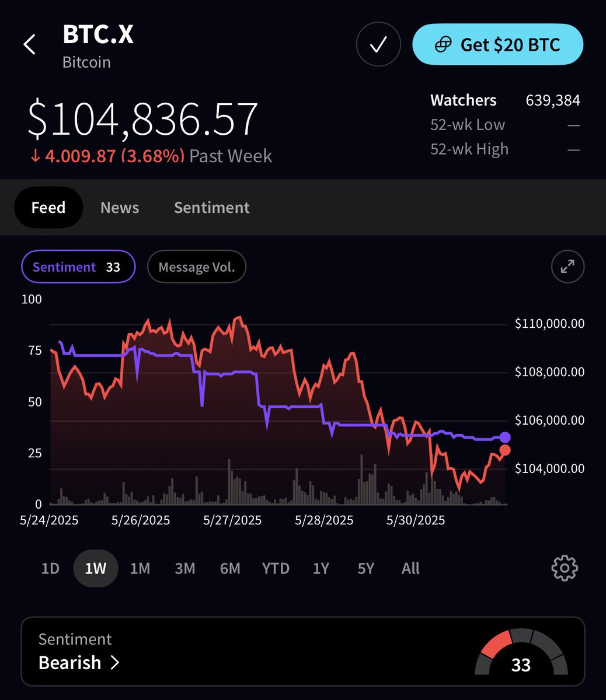Click the BTC.X ticker title
This screenshot has width=606, height=700.
pyautogui.click(x=98, y=35)
